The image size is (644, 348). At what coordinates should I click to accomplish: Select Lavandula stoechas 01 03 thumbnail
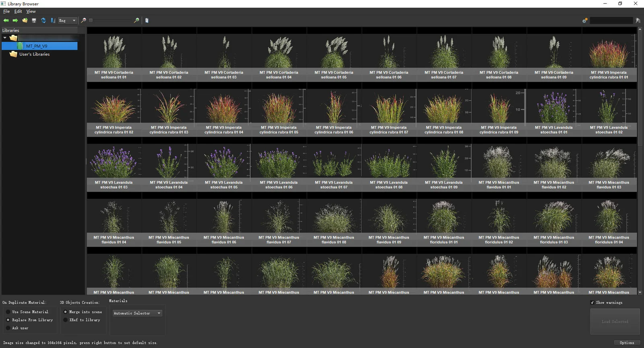(x=114, y=165)
